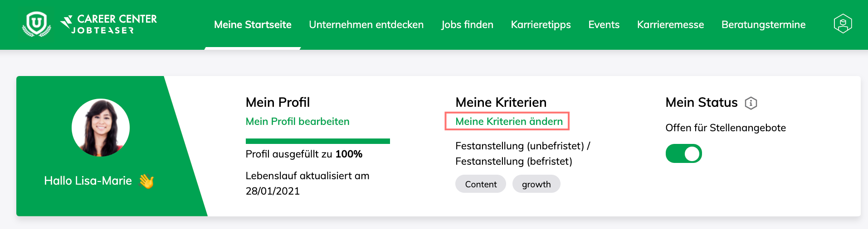Open the Events page
868x229 pixels.
click(604, 24)
